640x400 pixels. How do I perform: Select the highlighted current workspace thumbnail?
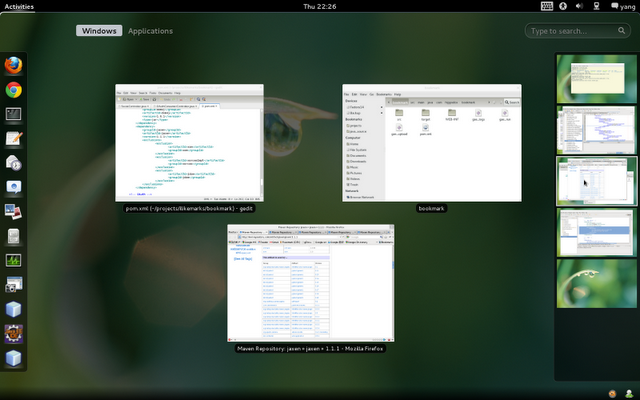click(x=596, y=181)
